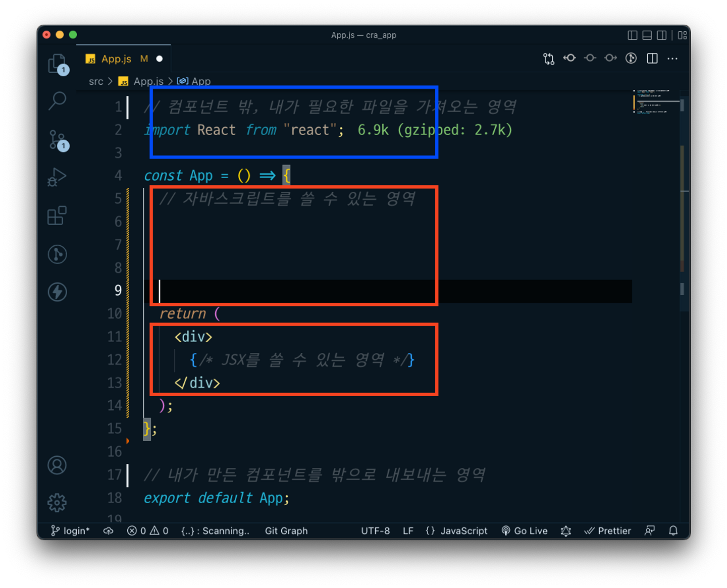Open the Accounts icon near the bottom
The image size is (727, 588).
(57, 465)
